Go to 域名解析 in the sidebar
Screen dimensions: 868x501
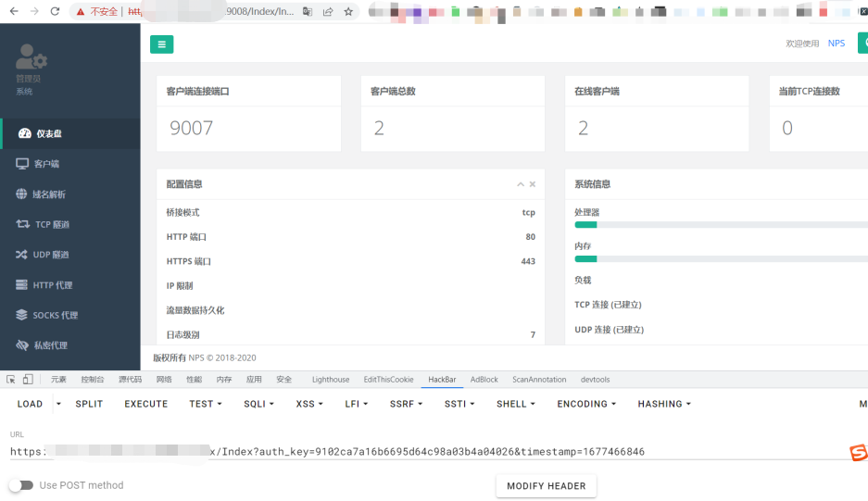click(x=48, y=194)
